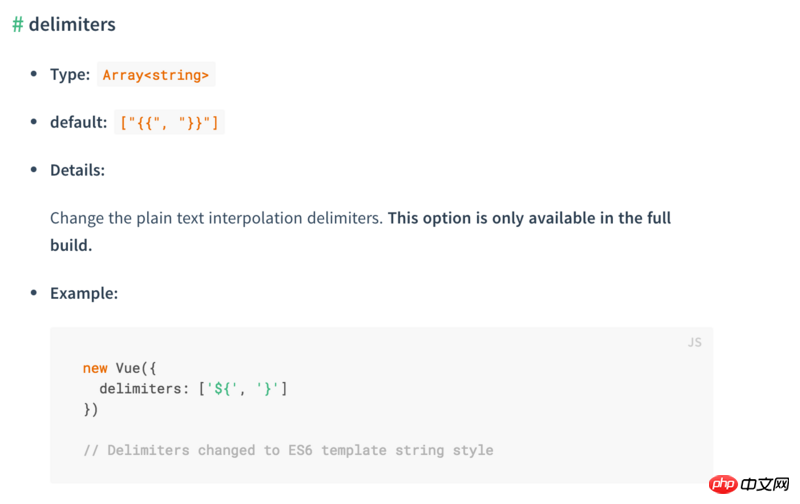Open the delimiters heading link
Screen dimensions: 800x504
click(x=72, y=24)
